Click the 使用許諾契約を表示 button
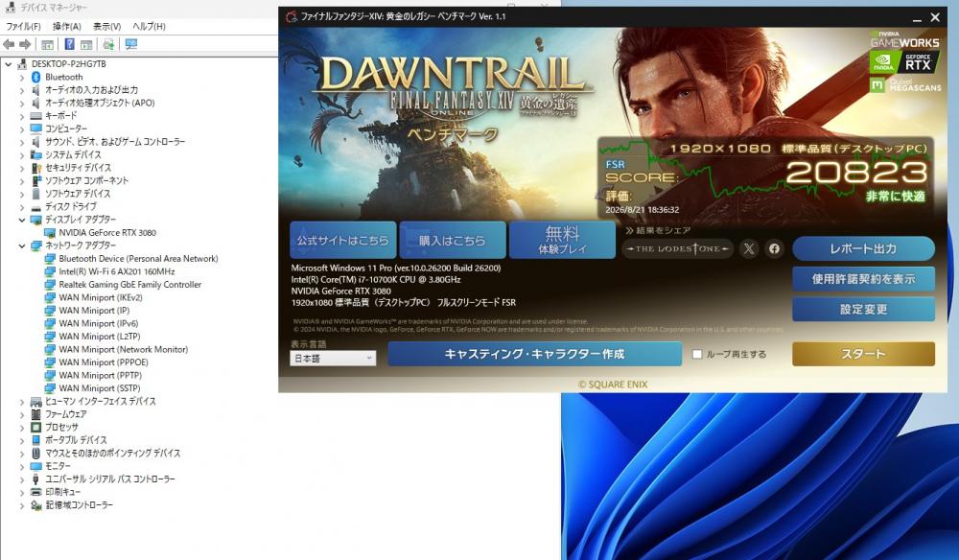 coord(863,279)
